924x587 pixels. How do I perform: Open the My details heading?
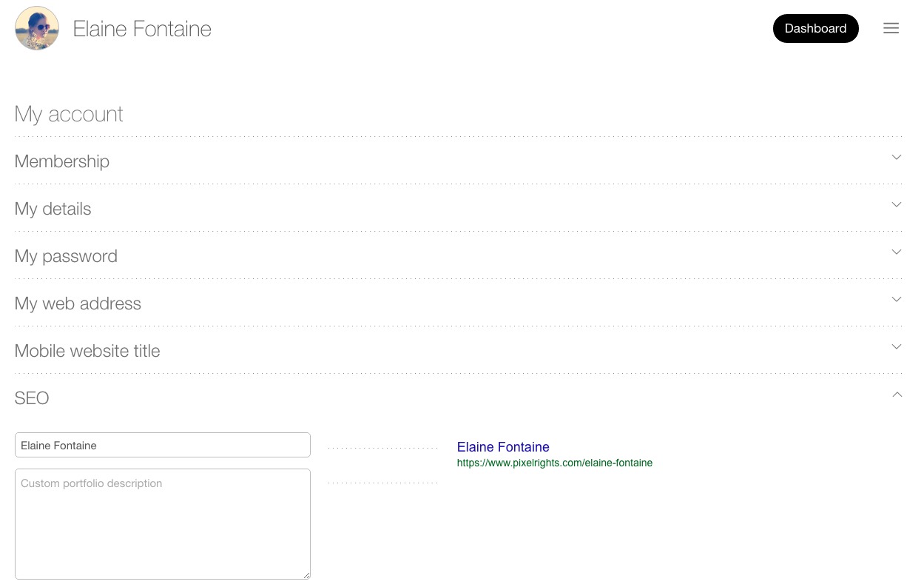(53, 209)
